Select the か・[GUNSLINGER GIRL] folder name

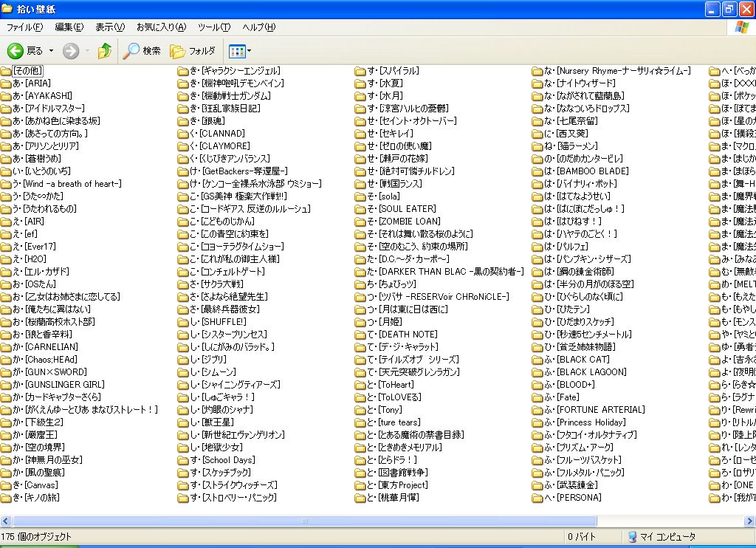59,384
